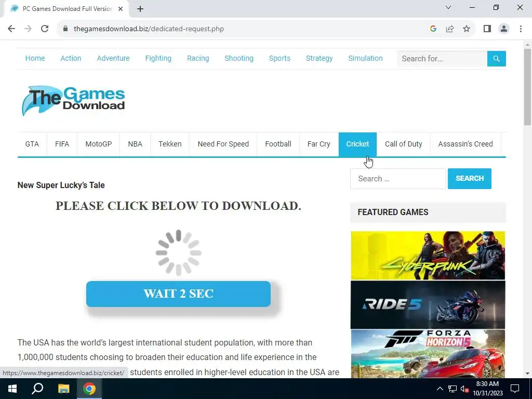Viewport: 532px width, 399px height.
Task: Click the 'New Super Lucky's Tale' heading
Action: tap(61, 185)
